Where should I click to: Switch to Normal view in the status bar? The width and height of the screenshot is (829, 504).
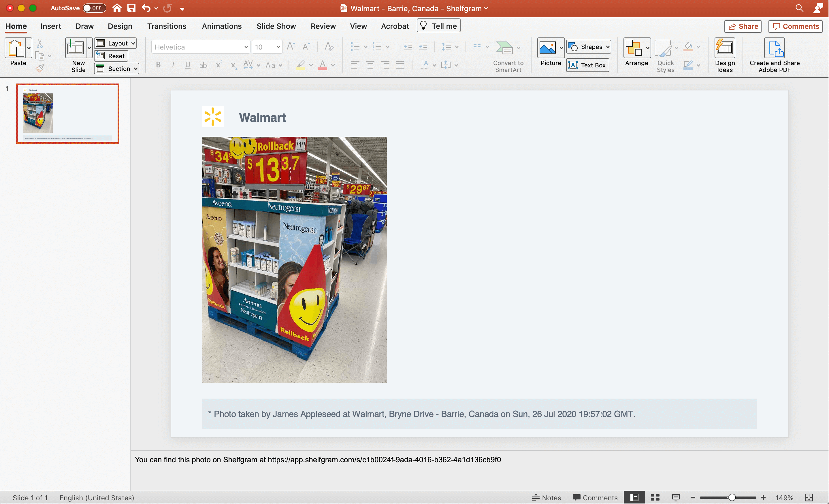[x=634, y=497]
